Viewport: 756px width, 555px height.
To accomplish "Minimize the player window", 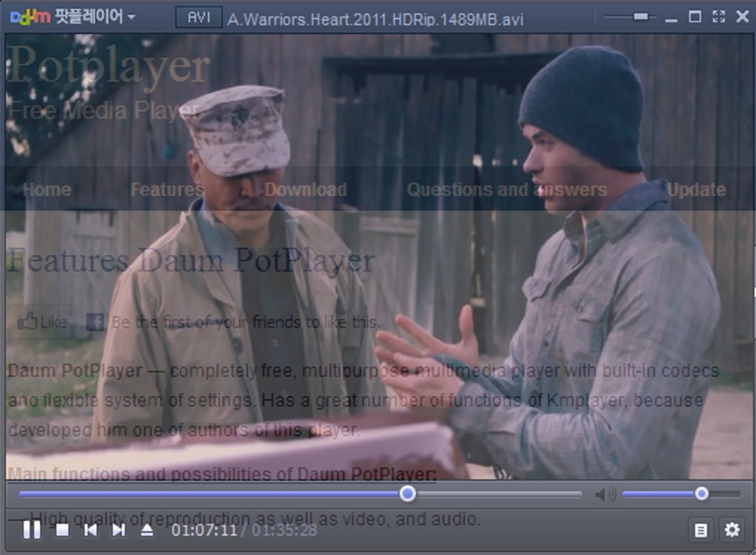I will pyautogui.click(x=671, y=20).
